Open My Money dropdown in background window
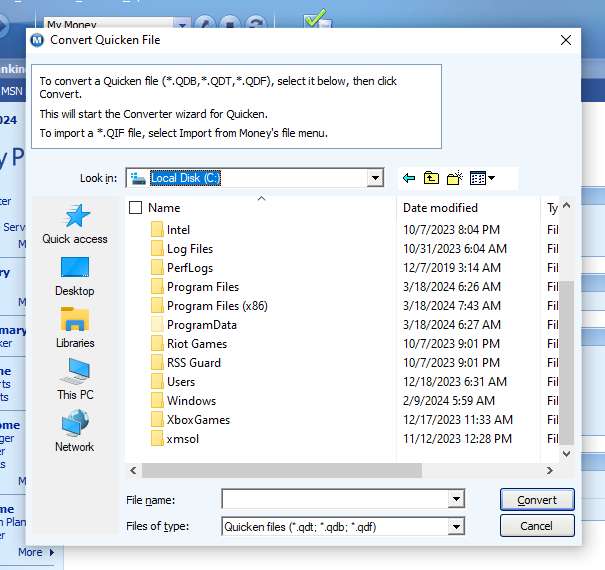 pyautogui.click(x=182, y=25)
